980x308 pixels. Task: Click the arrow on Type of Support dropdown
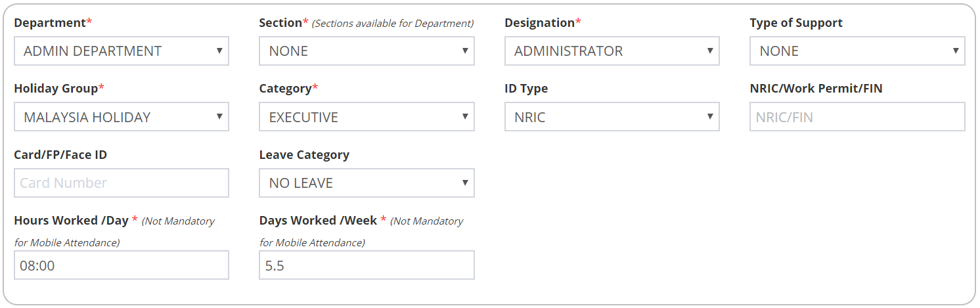pos(956,51)
